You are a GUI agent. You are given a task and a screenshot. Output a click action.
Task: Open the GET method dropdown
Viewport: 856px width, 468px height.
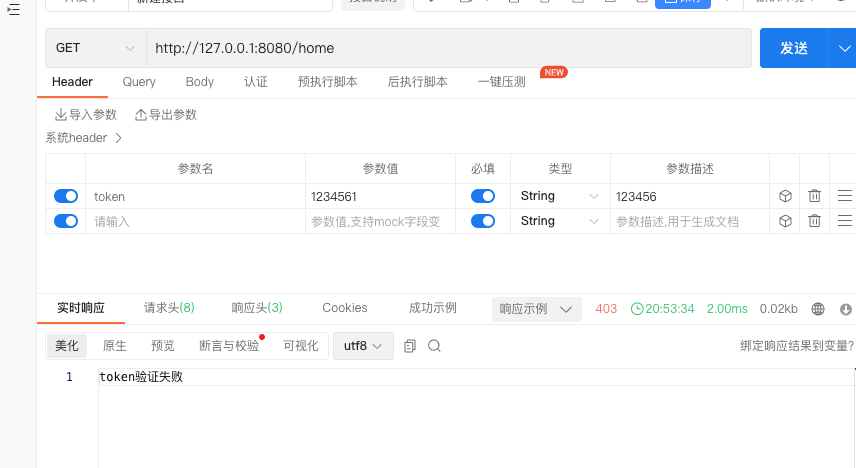pos(96,48)
